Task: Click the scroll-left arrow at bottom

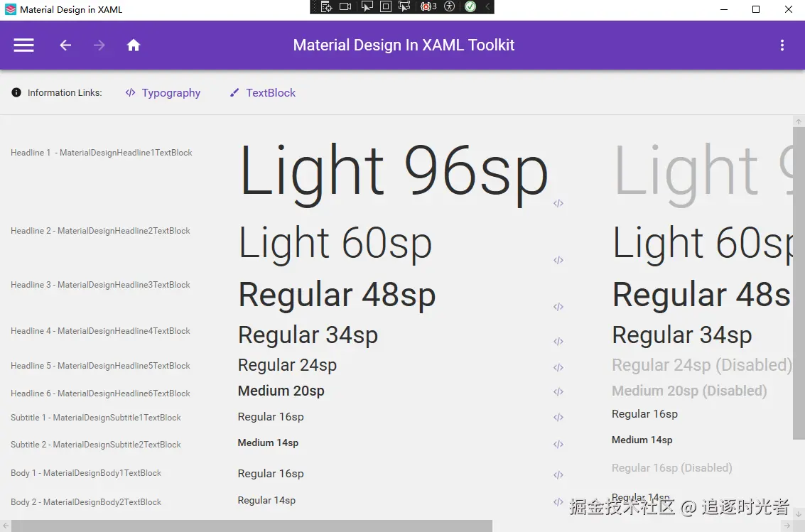Action: coord(6,526)
